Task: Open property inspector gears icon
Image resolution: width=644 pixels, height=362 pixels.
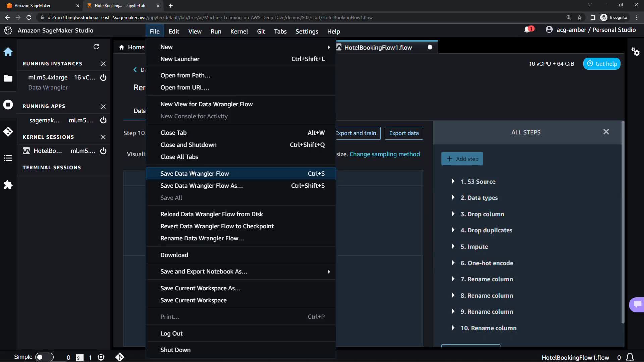Action: (x=635, y=52)
